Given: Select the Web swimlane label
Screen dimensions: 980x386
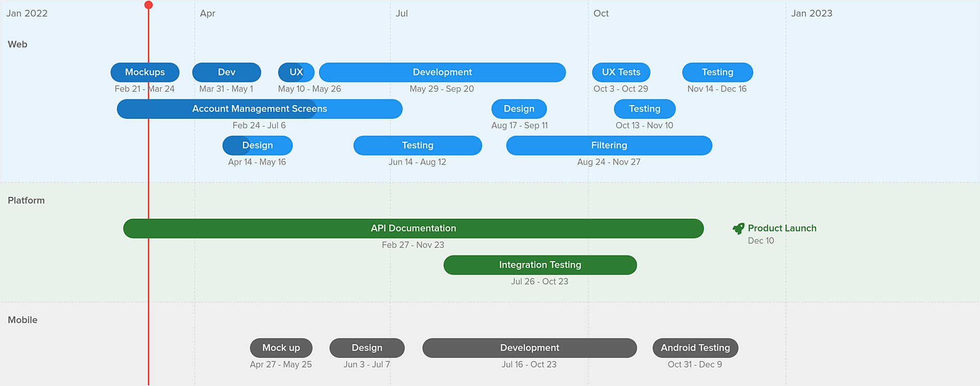Looking at the screenshot, I should [17, 44].
